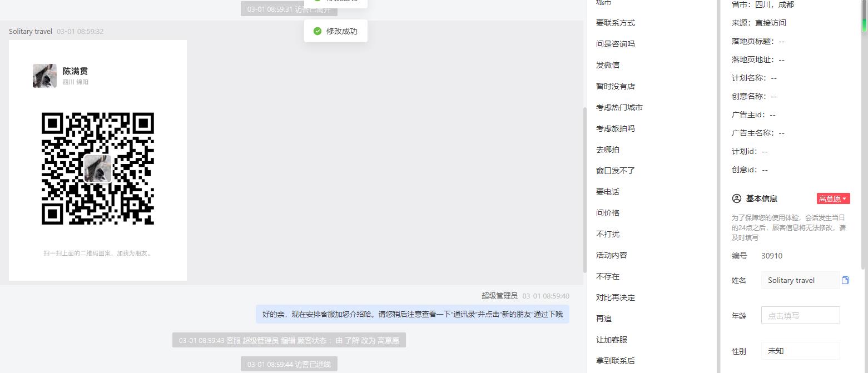Pick the 暂时没有店 quick reply
868x373 pixels.
coord(616,86)
